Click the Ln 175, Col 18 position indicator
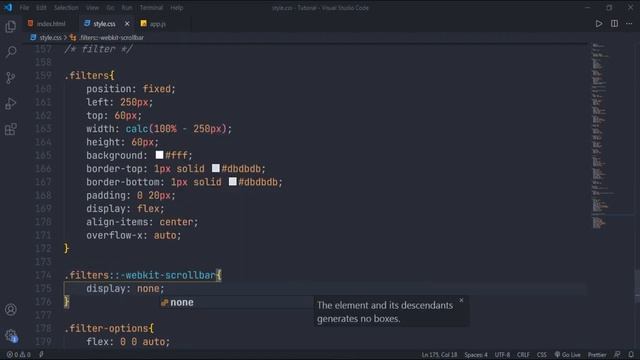This screenshot has height=360, width=640. click(439, 355)
